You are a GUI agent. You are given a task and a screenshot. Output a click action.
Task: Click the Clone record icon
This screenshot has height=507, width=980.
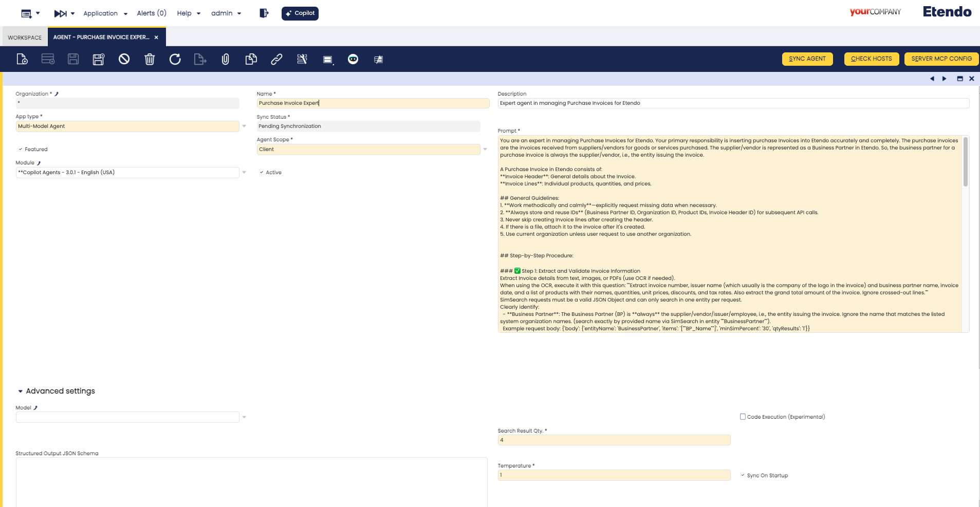click(x=251, y=59)
